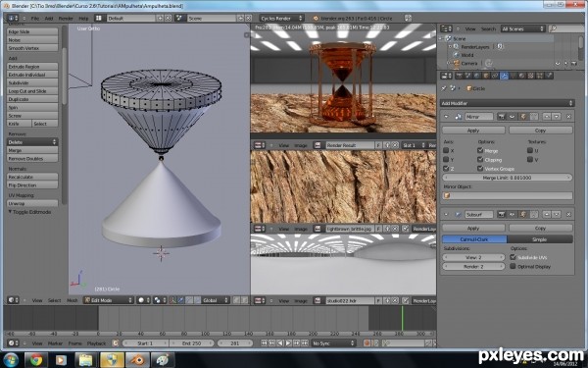Enable the Textures V checkbox
The image size is (588, 368).
point(530,159)
